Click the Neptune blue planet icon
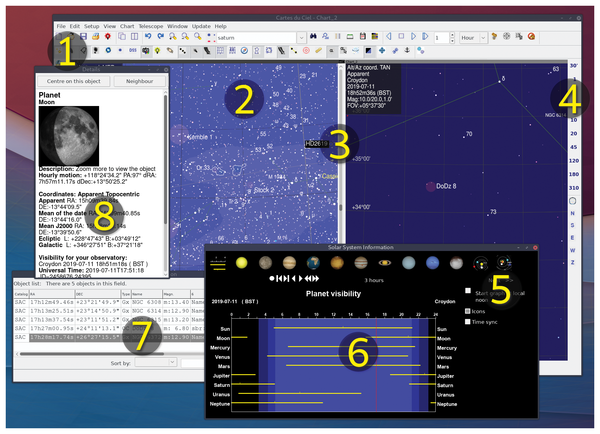The width and height of the screenshot is (600, 434). [x=432, y=263]
